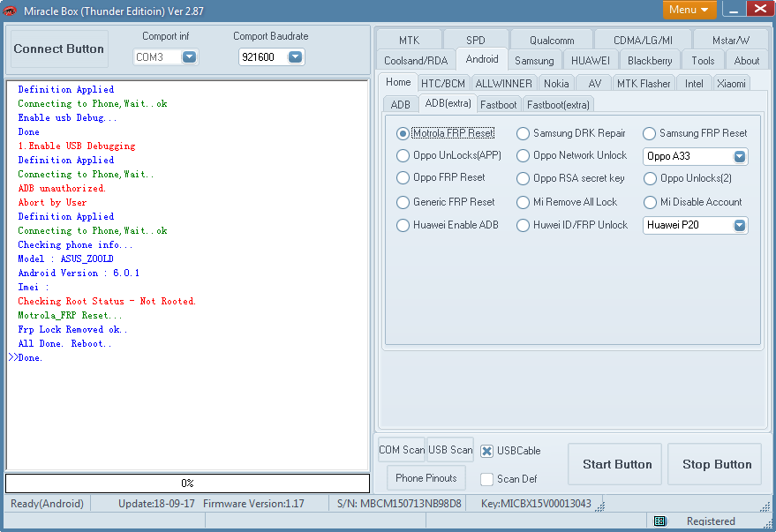776x532 pixels.
Task: Switch to the Fastboot tab
Action: click(498, 105)
